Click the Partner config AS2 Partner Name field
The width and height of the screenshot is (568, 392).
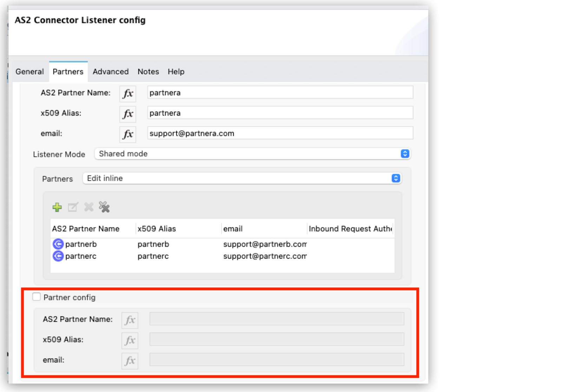pos(277,319)
